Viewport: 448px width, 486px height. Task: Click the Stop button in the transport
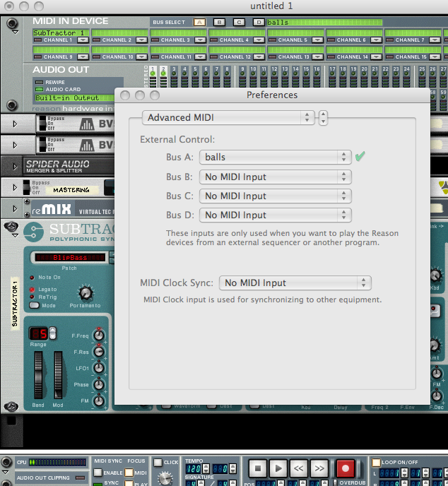pos(258,468)
